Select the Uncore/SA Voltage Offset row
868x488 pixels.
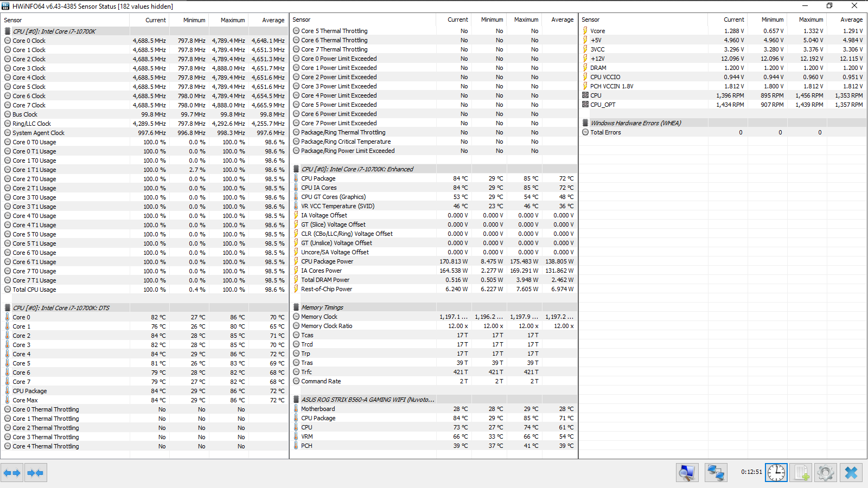coord(433,252)
